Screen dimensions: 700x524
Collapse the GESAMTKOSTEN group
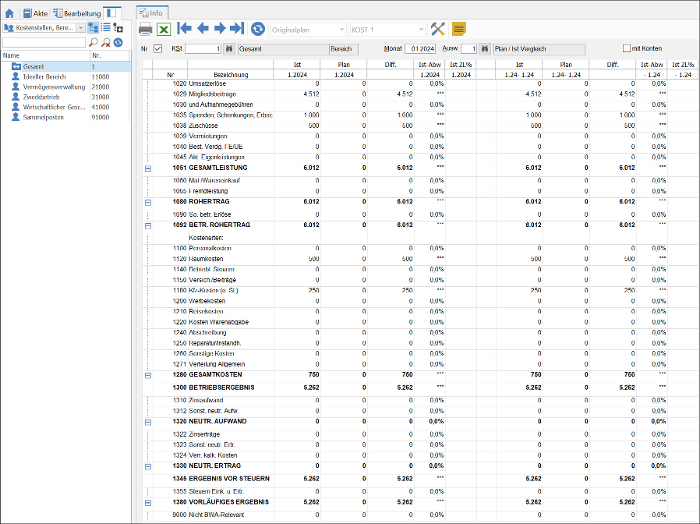pos(148,376)
